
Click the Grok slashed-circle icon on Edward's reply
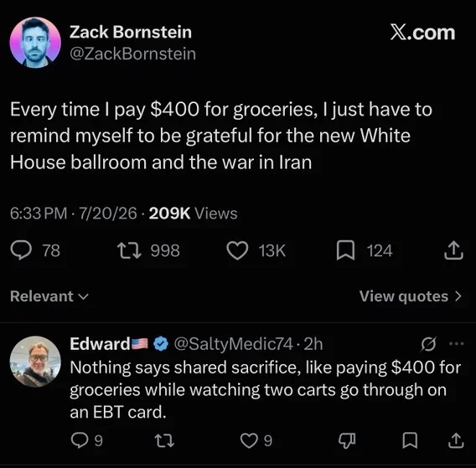click(428, 344)
